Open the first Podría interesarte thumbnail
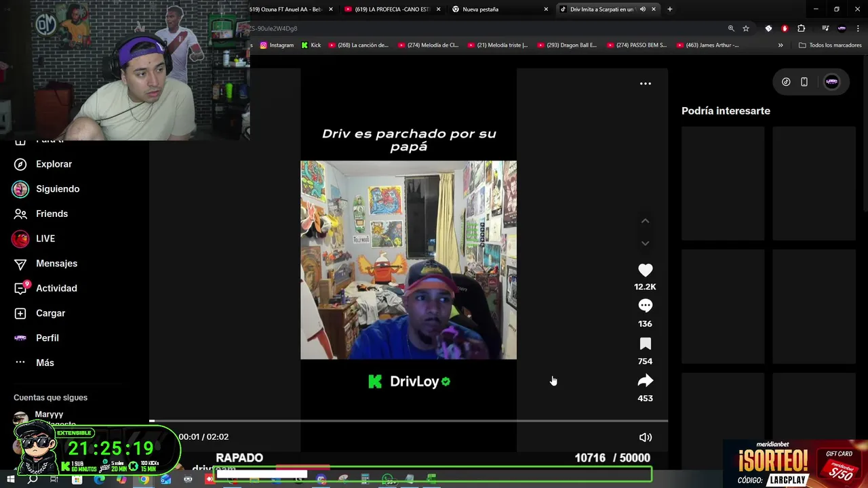The image size is (868, 488). [x=723, y=183]
